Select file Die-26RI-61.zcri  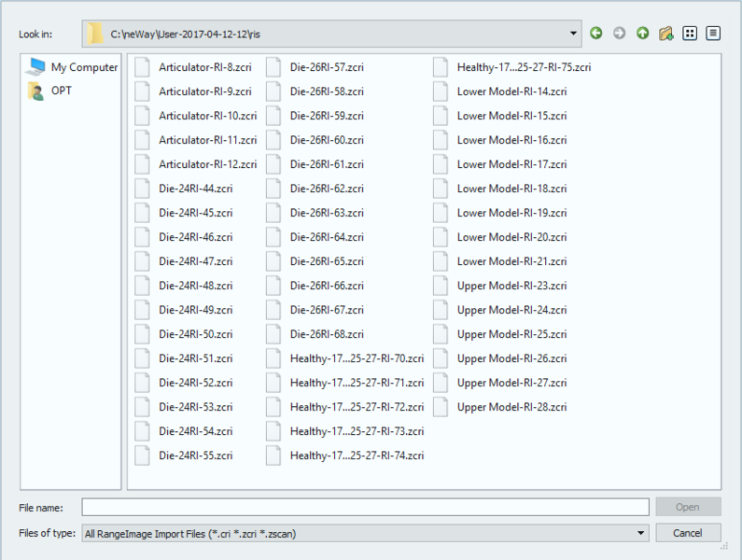[x=327, y=164]
